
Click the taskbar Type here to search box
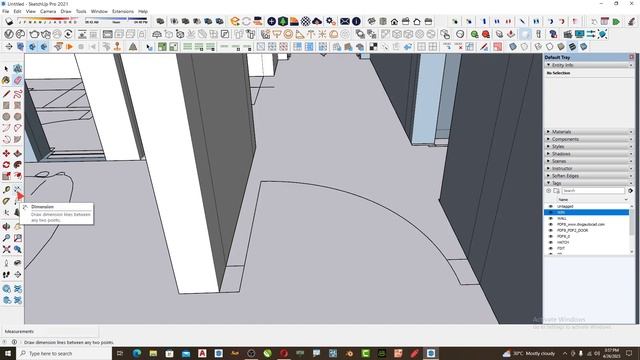[x=64, y=353]
